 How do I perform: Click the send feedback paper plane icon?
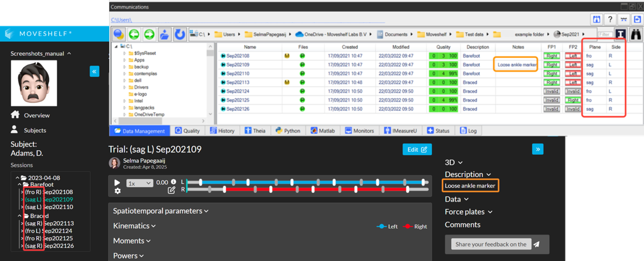tap(537, 244)
